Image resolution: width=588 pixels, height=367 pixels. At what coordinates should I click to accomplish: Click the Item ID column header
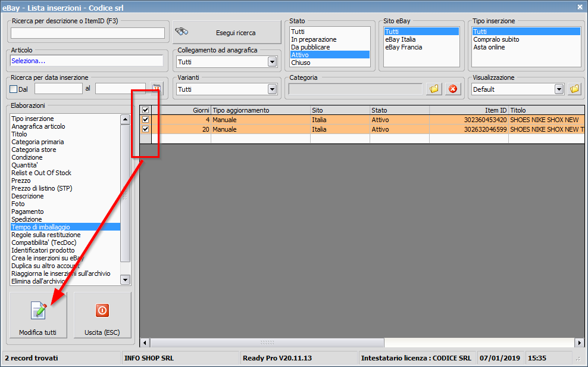pyautogui.click(x=469, y=110)
